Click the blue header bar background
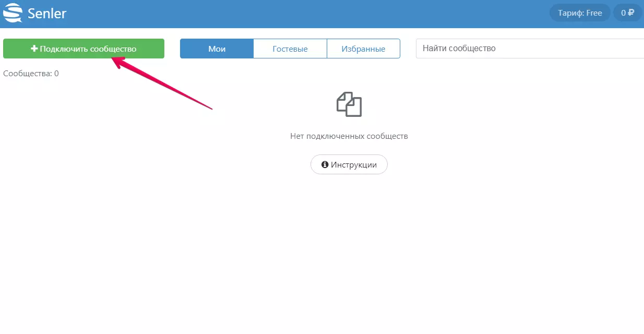 point(313,14)
